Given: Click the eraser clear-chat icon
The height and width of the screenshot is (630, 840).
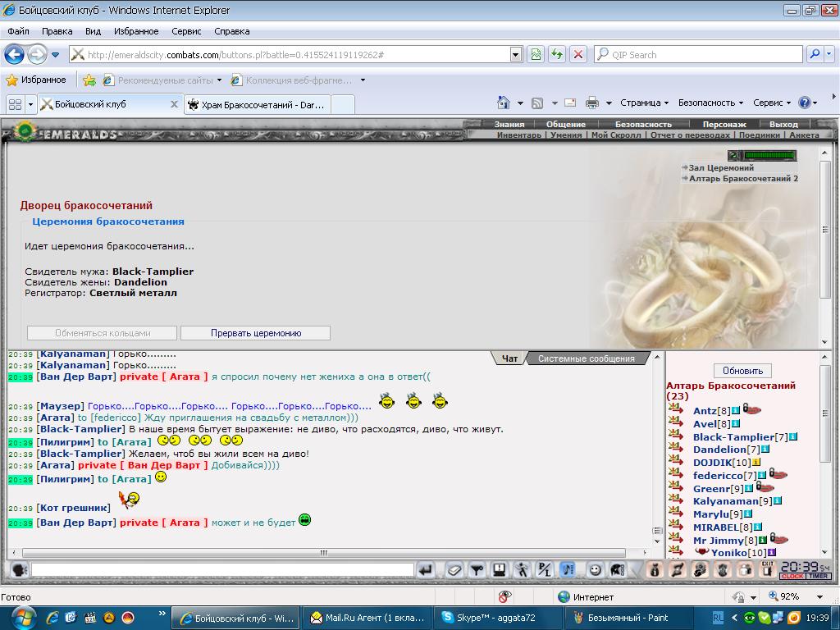Looking at the screenshot, I should point(454,569).
